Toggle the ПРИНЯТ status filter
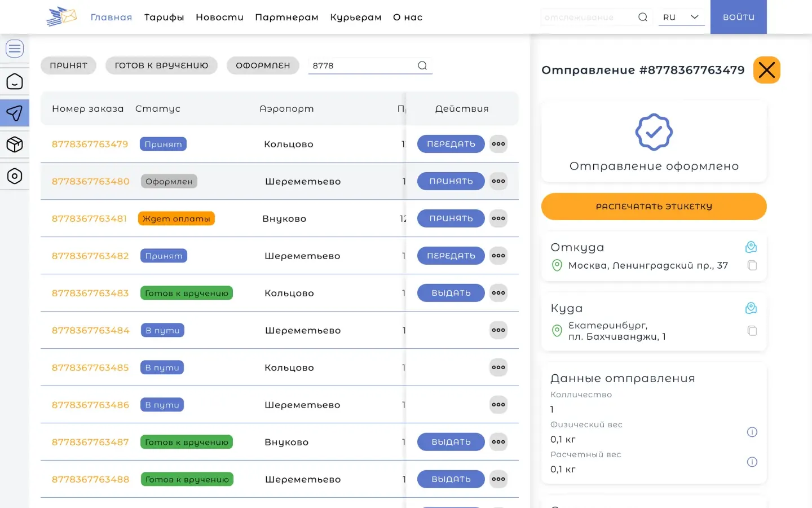The height and width of the screenshot is (508, 812). [69, 65]
